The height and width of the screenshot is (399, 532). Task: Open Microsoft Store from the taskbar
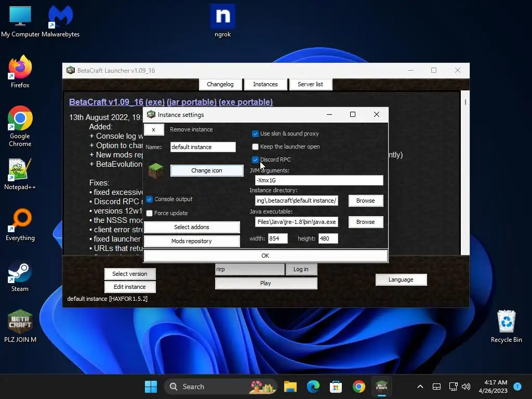(x=336, y=387)
